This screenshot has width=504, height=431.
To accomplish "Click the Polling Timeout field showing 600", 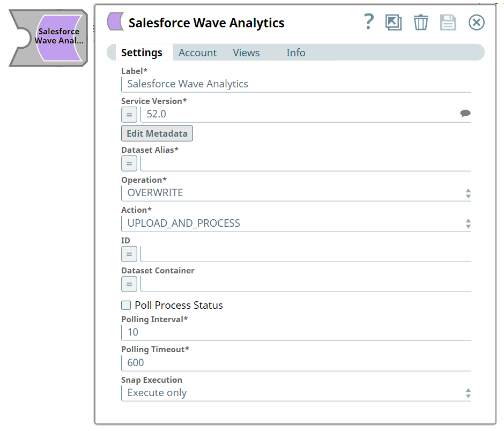I will click(x=296, y=363).
